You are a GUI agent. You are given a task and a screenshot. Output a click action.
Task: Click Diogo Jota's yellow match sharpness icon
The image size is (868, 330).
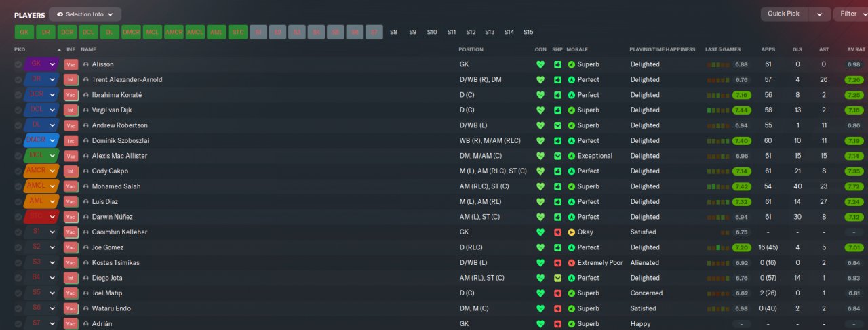(x=557, y=278)
